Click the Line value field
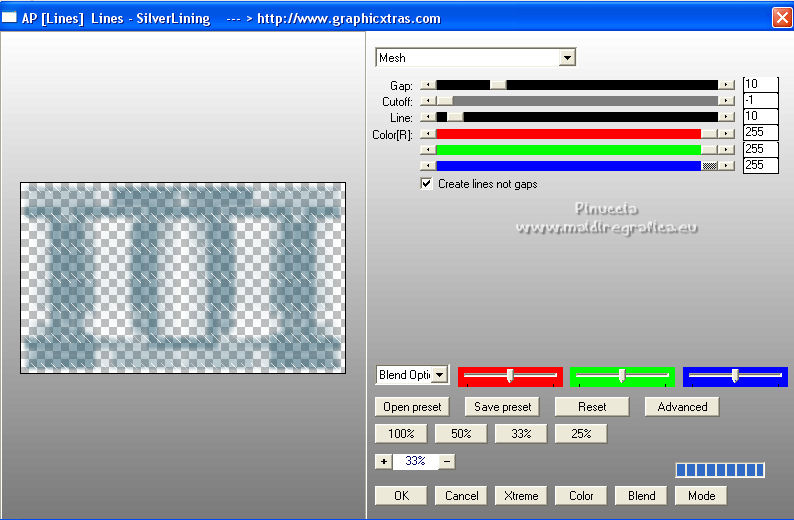The width and height of the screenshot is (794, 520). [761, 116]
